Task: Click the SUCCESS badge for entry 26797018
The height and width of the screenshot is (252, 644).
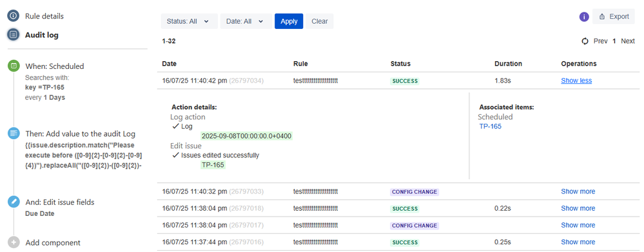Action: point(405,209)
